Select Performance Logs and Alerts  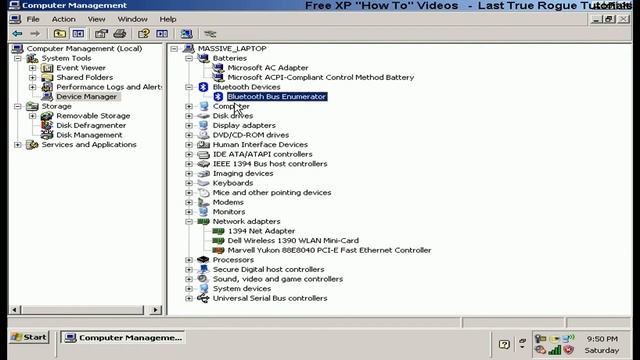[109, 87]
